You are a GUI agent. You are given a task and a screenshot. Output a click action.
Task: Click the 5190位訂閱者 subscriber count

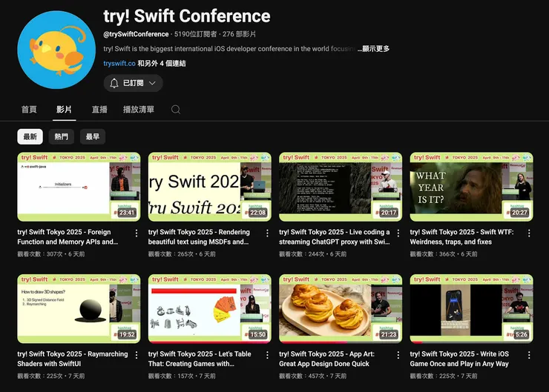pos(195,34)
